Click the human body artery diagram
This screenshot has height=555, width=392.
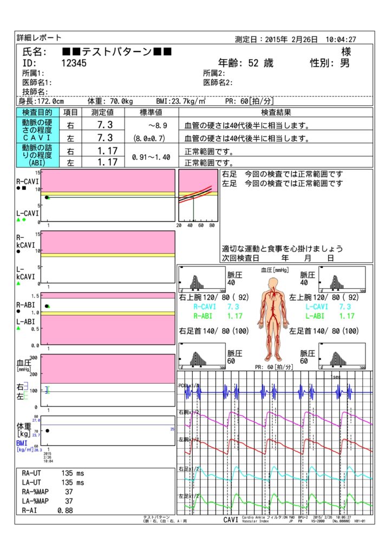pyautogui.click(x=275, y=325)
